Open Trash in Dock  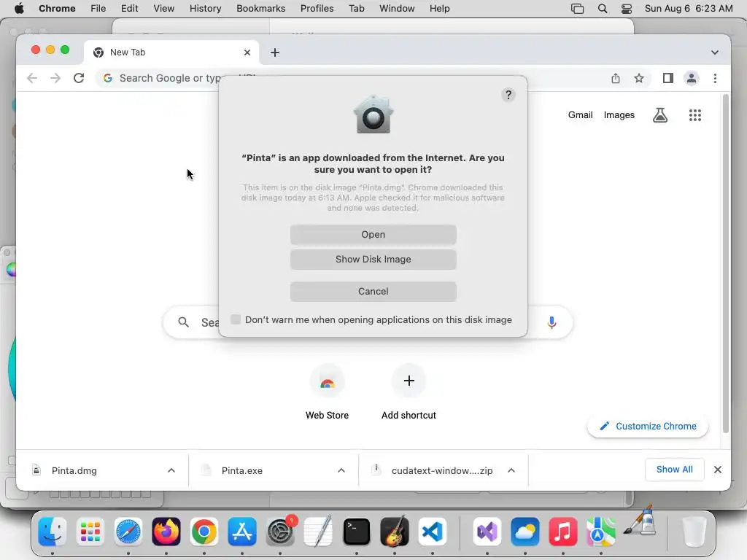[x=694, y=531]
